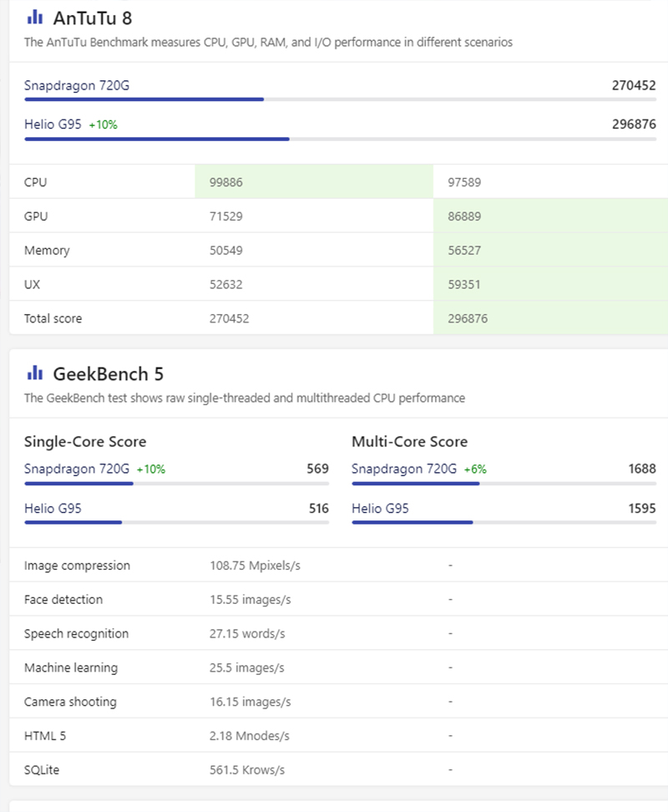668x812 pixels.
Task: Click the Helio G95 AnTuTu progress bar
Action: [x=341, y=139]
